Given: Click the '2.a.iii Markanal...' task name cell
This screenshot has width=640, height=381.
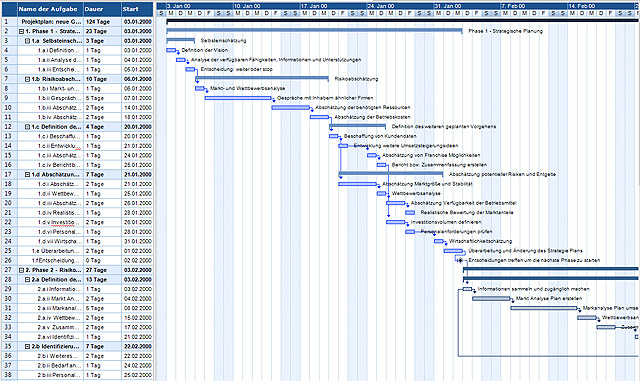Looking at the screenshot, I should (50, 308).
